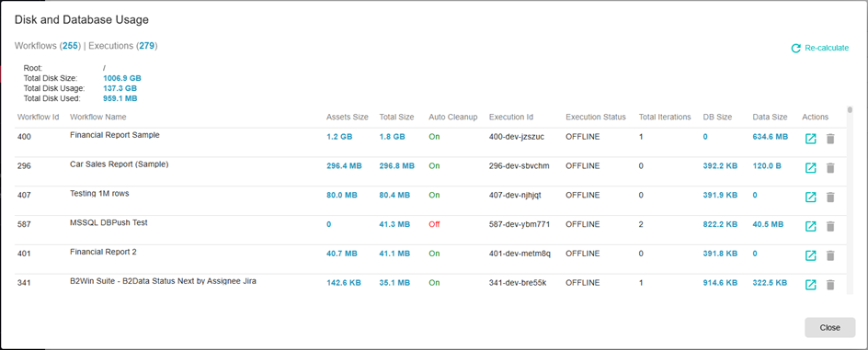Click execution id 407-dev-njhjqt
Image resolution: width=868 pixels, height=350 pixels.
pyautogui.click(x=515, y=195)
